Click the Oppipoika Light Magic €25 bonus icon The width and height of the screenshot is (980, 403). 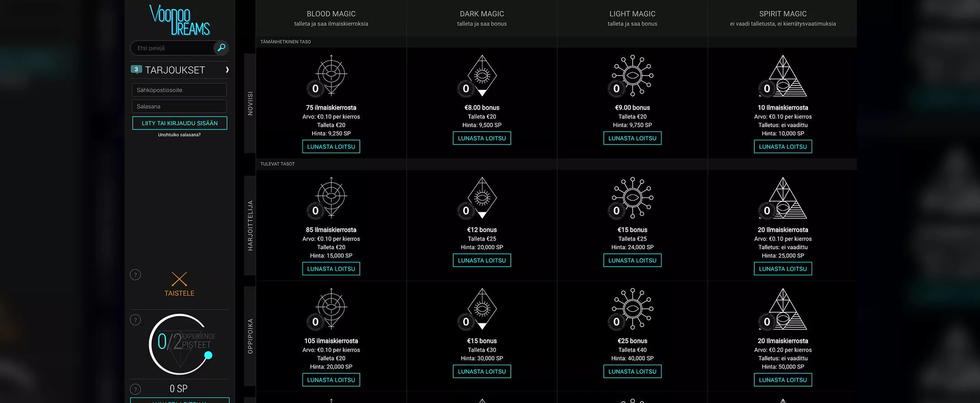tap(633, 309)
